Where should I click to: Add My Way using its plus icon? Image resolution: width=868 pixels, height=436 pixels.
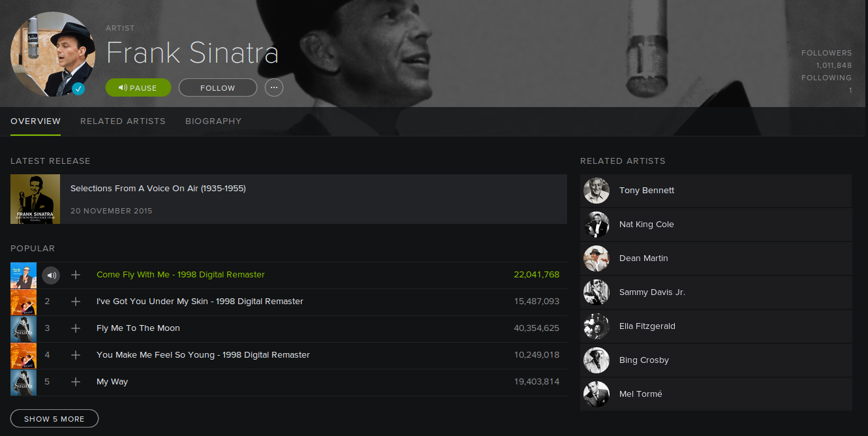point(76,382)
